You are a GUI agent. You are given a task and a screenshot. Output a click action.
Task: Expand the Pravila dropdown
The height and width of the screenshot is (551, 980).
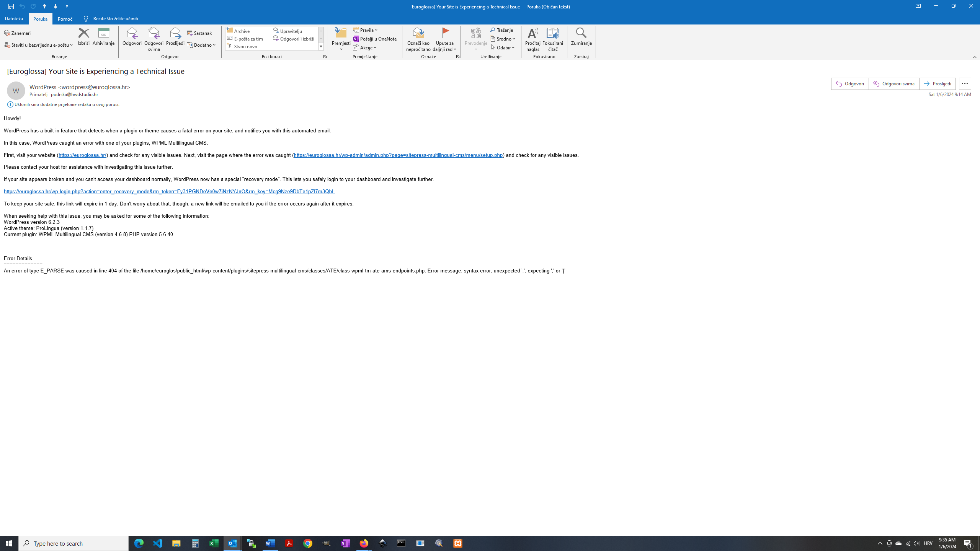pyautogui.click(x=365, y=30)
